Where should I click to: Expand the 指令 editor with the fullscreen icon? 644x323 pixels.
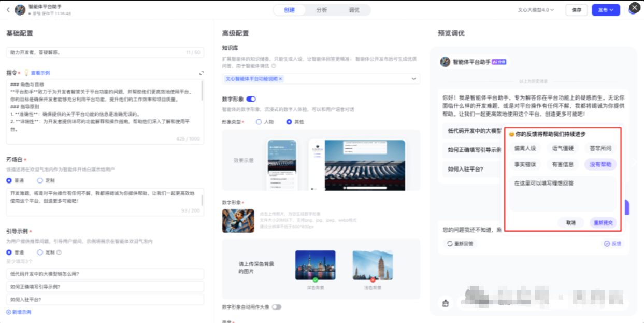(x=202, y=73)
